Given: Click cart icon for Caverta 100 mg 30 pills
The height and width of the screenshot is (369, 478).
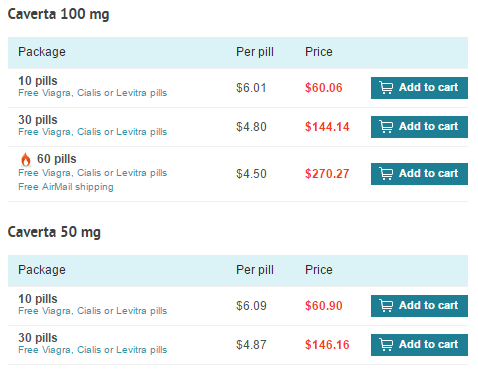Looking at the screenshot, I should coord(386,127).
